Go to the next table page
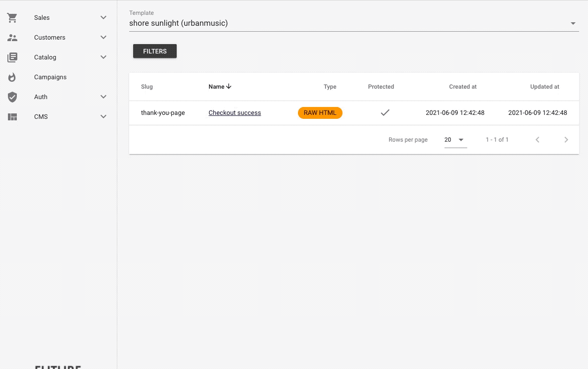 566,140
